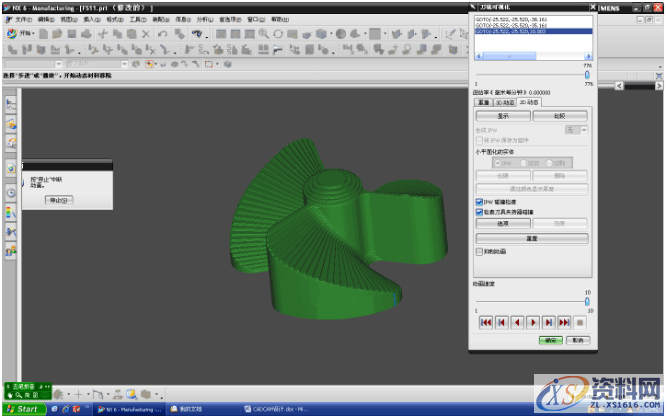Image resolution: width=668 pixels, height=418 pixels.
Task: Toggle the 检查刀具和夹持器碰撞 checkbox
Action: tap(479, 212)
